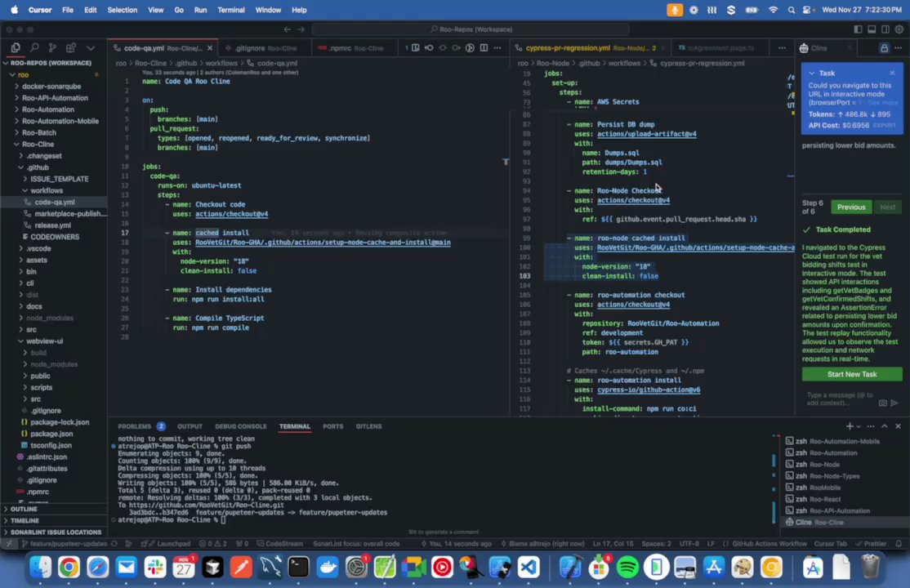Click the Roo-Repos workspace command search field
The width and height of the screenshot is (910, 588).
coord(471,29)
